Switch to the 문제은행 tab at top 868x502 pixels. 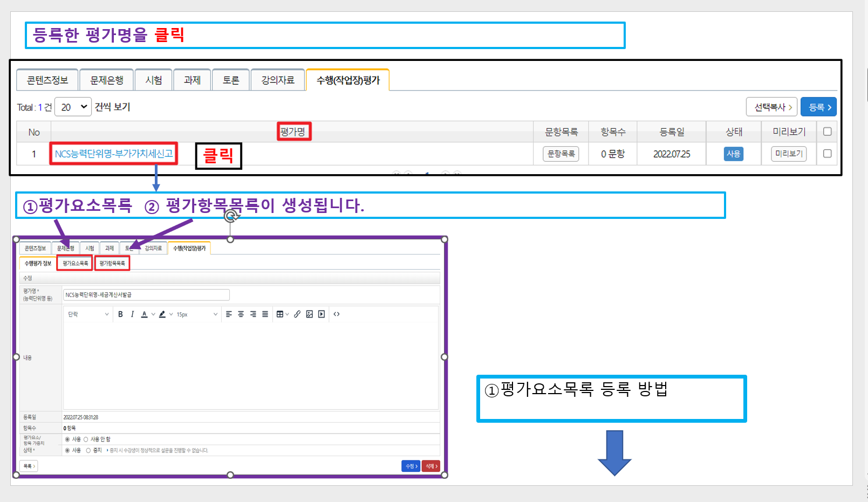click(107, 80)
